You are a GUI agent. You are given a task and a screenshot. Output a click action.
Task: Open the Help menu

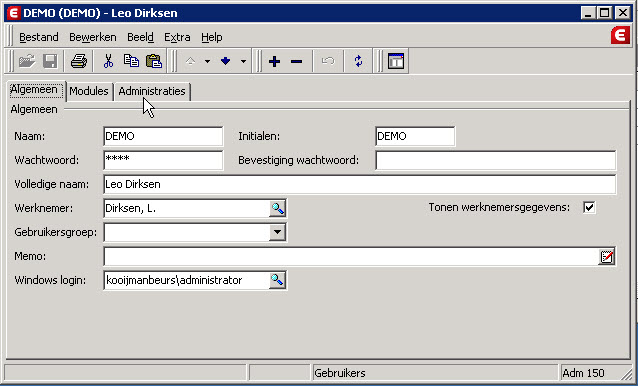point(212,37)
